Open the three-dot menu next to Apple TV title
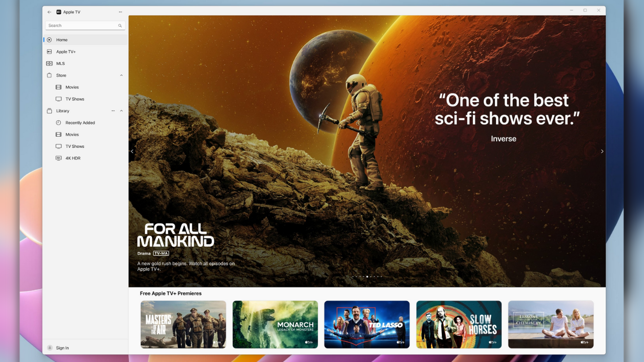Viewport: 644px width, 362px height. pyautogui.click(x=120, y=12)
